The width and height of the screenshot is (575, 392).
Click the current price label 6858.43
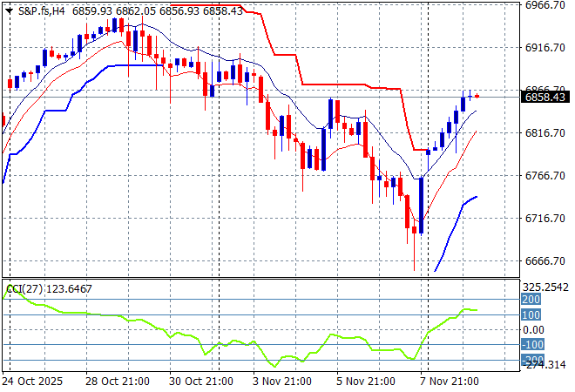pos(545,98)
